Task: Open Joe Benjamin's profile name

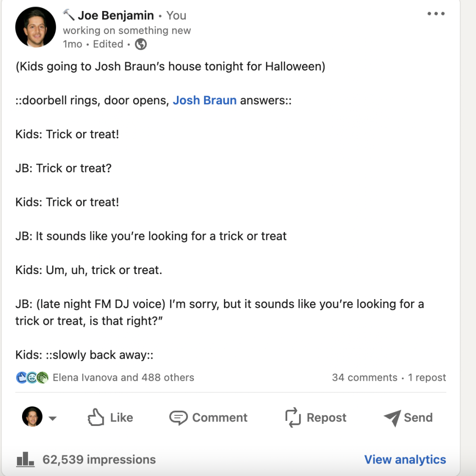Action: 116,15
